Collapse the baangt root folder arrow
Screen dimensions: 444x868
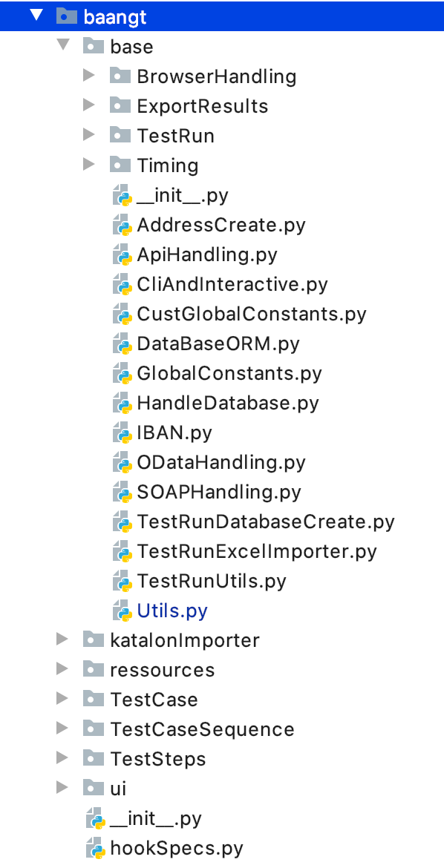pyautogui.click(x=36, y=16)
